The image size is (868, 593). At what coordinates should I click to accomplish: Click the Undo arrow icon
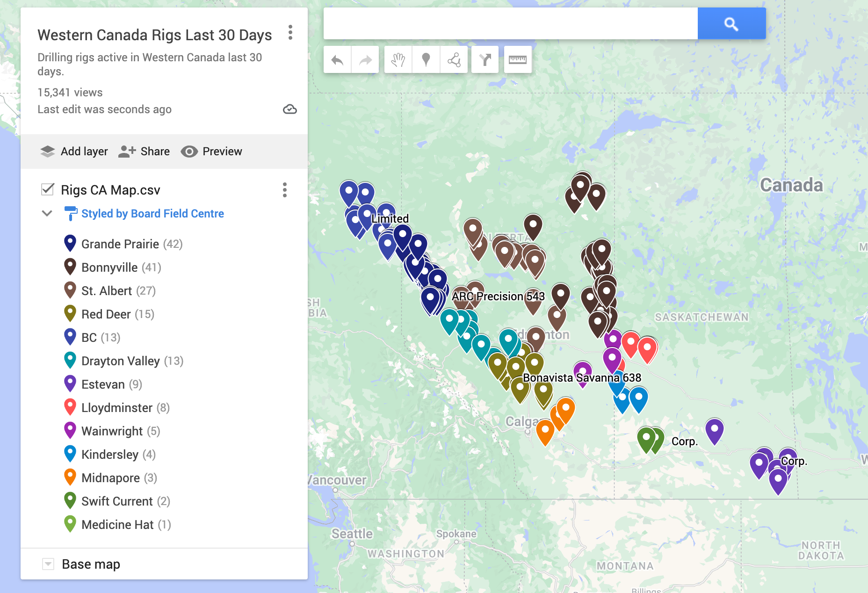[x=339, y=59]
